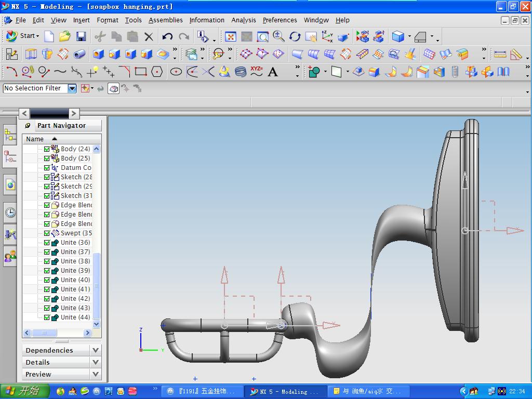This screenshot has width=532, height=399.
Task: Click the Sketch icon in feature toolbar
Action: click(11, 54)
